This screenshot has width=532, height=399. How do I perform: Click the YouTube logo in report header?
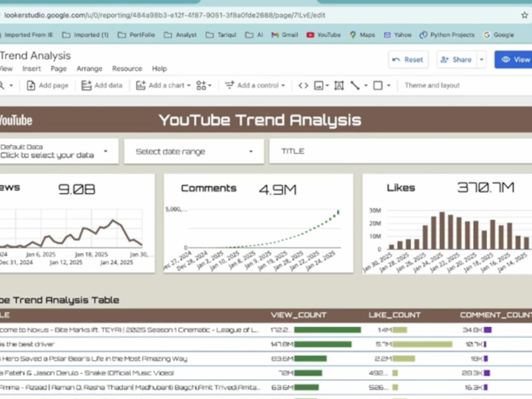tap(16, 120)
